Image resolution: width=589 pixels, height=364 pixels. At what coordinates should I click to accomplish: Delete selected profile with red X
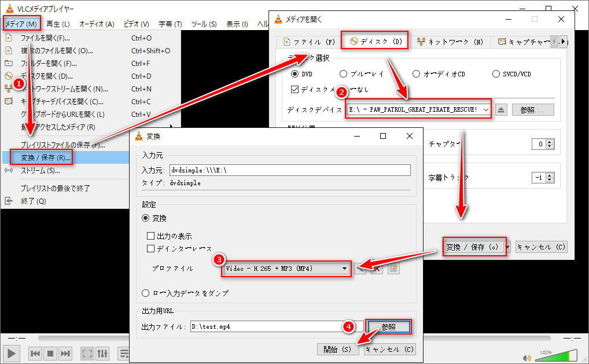pos(377,269)
